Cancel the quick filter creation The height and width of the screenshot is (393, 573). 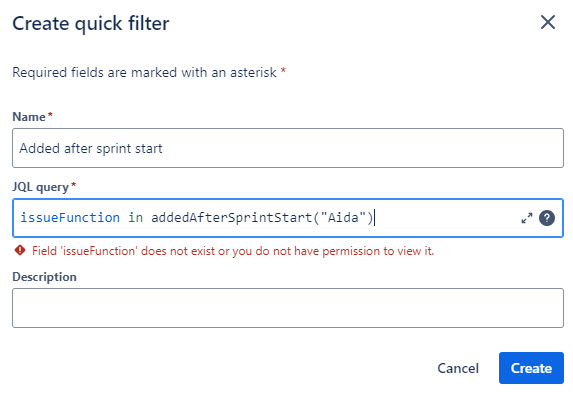click(x=458, y=368)
